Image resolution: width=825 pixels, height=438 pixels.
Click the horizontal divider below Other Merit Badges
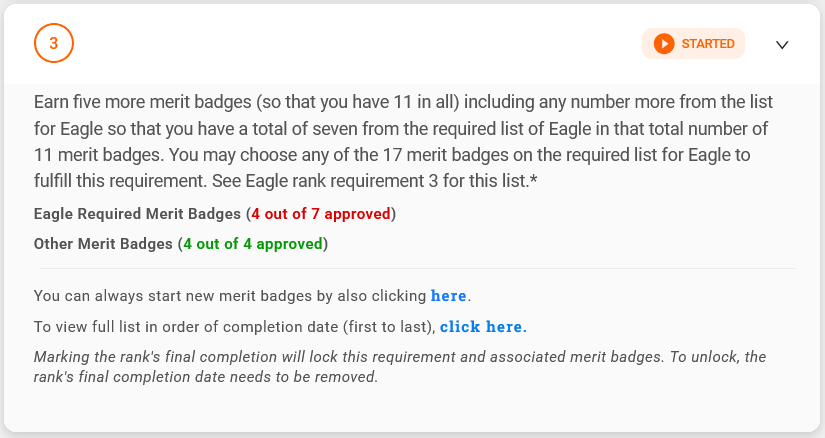[x=417, y=268]
